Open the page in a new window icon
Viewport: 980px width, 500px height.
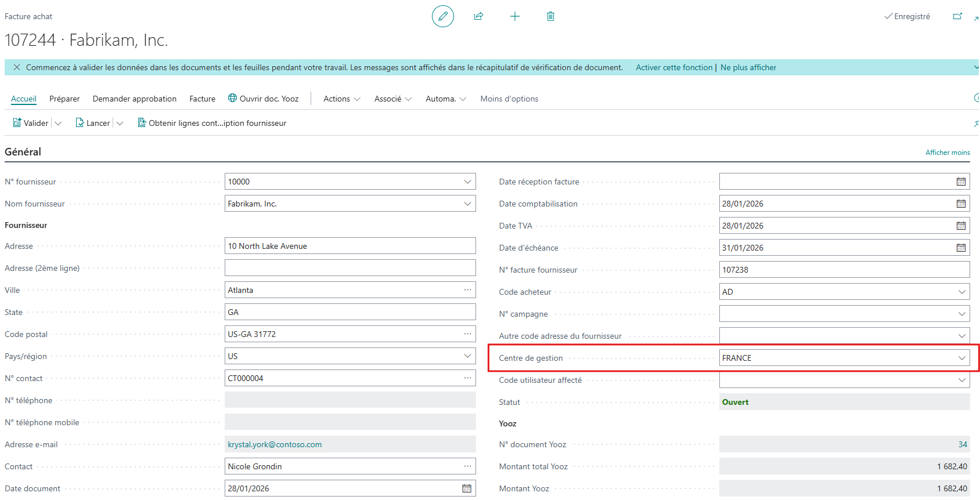pos(957,16)
